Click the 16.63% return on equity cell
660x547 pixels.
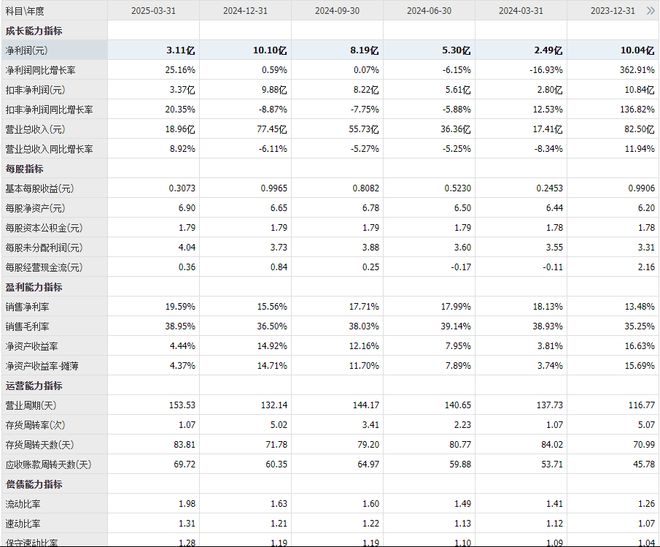640,346
